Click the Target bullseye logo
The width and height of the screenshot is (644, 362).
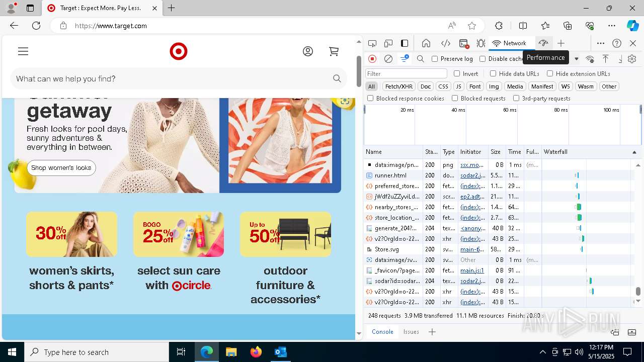pos(179,51)
